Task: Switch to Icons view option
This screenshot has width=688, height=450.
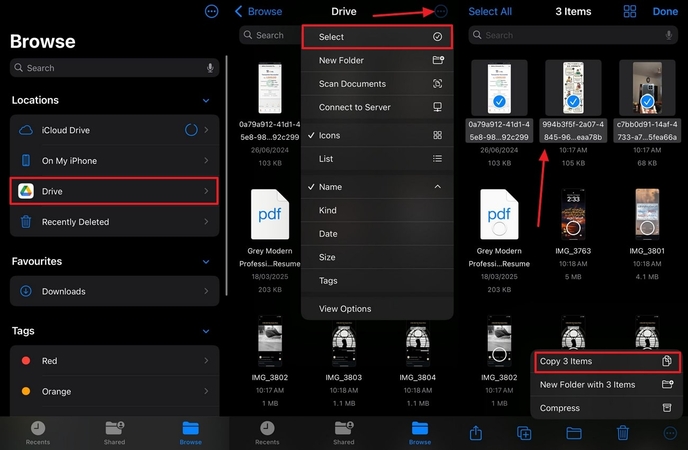Action: tap(377, 136)
